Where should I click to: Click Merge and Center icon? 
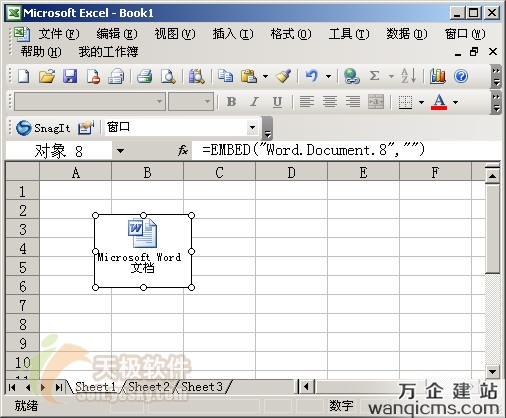pyautogui.click(x=376, y=102)
